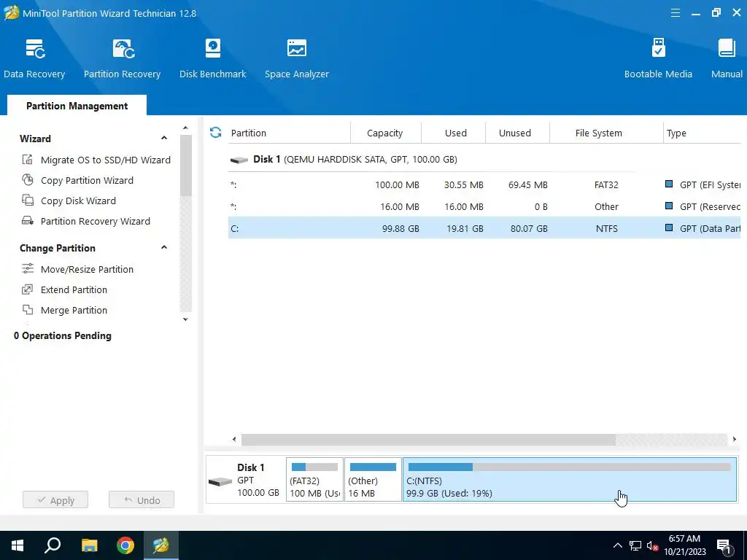Click the Move/Resize Partition icon
Screen dimensions: 747x560
(x=28, y=269)
